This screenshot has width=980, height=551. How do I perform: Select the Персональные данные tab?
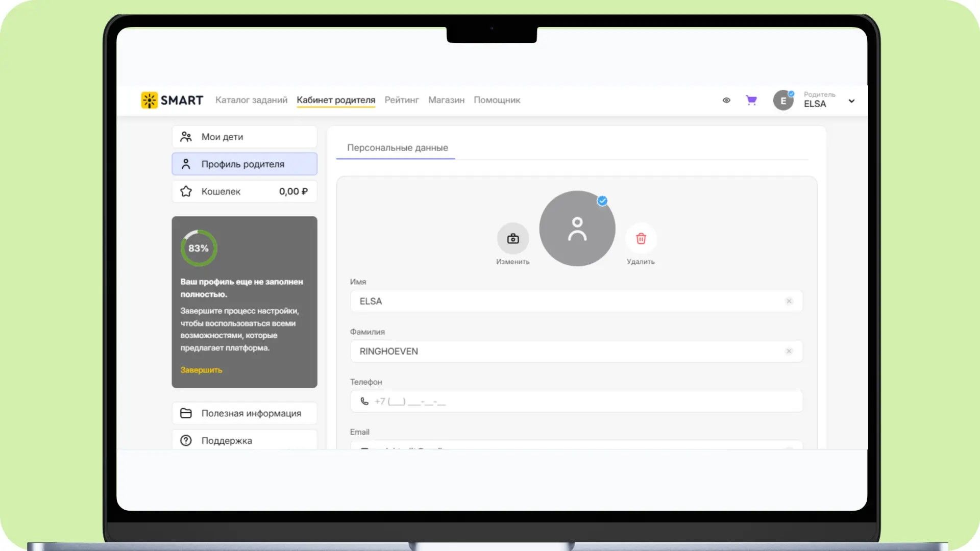click(397, 147)
